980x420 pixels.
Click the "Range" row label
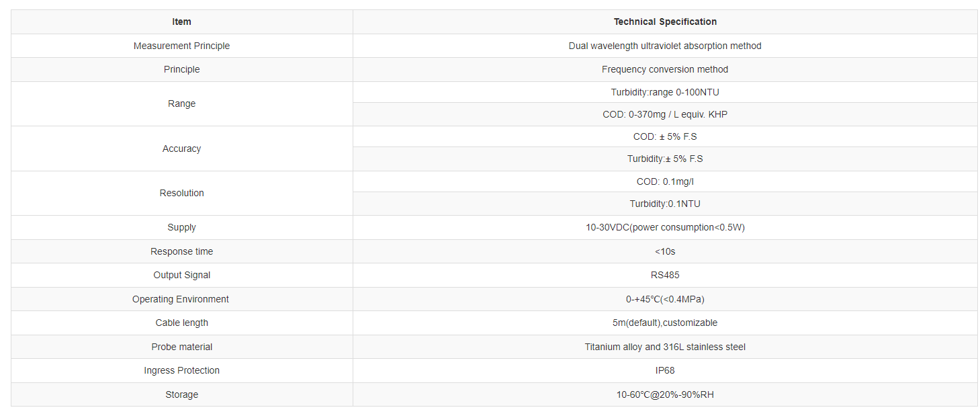point(181,103)
